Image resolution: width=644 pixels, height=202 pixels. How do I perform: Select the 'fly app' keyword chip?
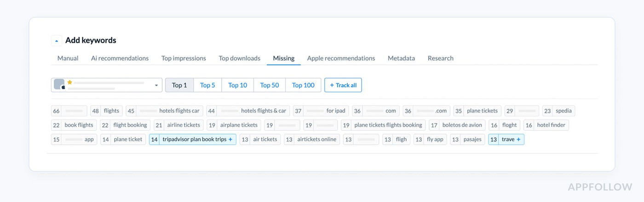point(431,139)
